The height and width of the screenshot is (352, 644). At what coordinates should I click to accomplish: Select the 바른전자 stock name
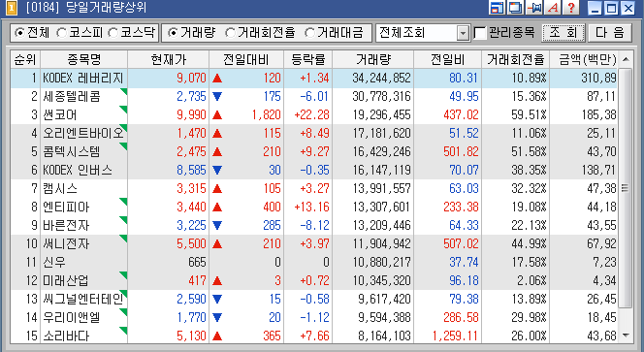tap(66, 226)
